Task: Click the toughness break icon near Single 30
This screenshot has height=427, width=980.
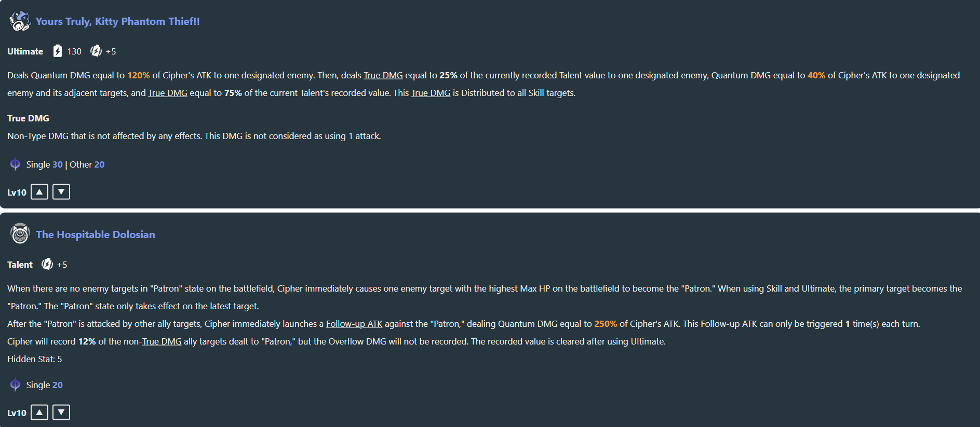Action: coord(15,164)
